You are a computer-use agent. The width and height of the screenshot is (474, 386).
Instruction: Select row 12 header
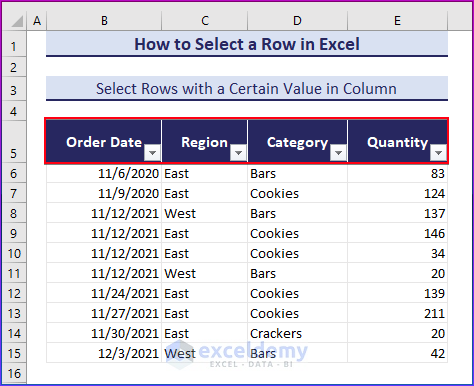coord(14,293)
